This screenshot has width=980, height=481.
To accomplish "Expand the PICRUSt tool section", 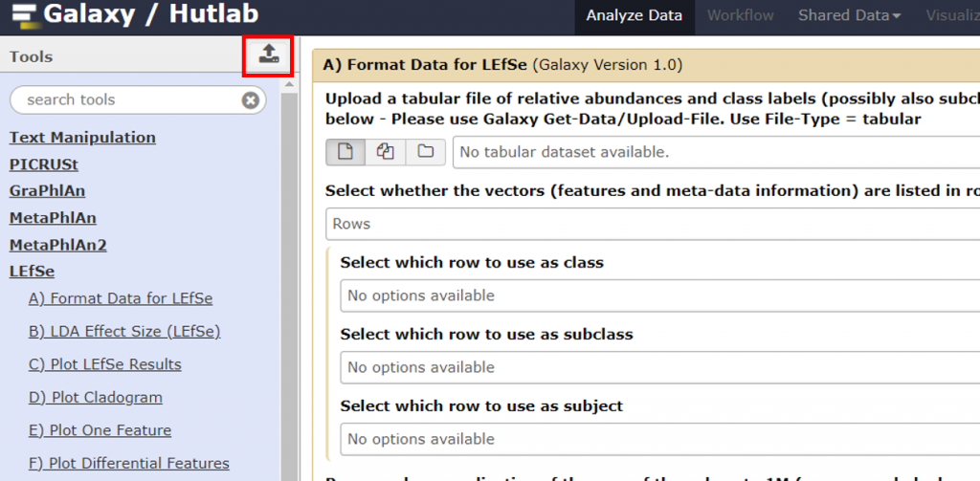I will click(x=44, y=164).
